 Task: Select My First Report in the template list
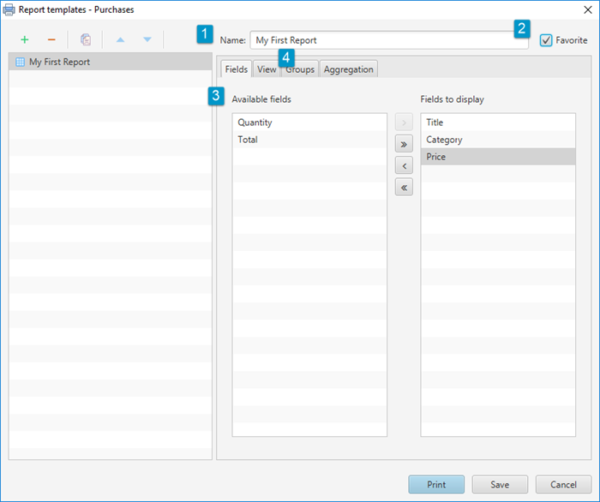pos(110,62)
